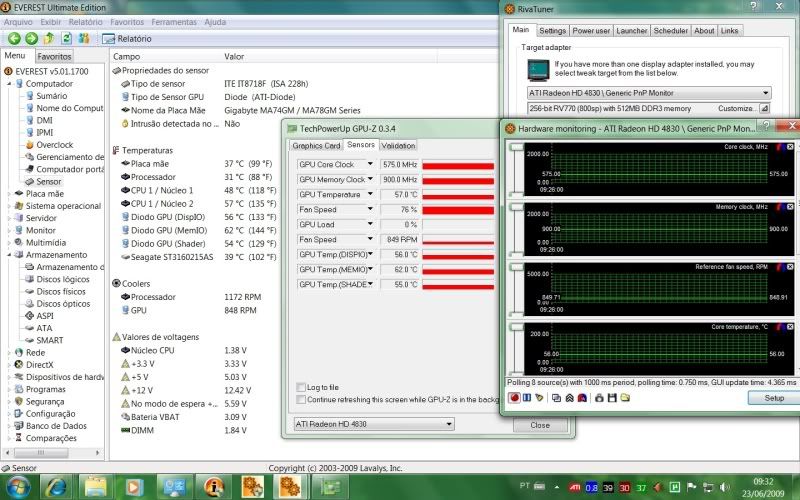Viewport: 800px width, 500px height.
Task: Enable the Log to file checkbox in GPU-Z
Action: click(x=301, y=387)
